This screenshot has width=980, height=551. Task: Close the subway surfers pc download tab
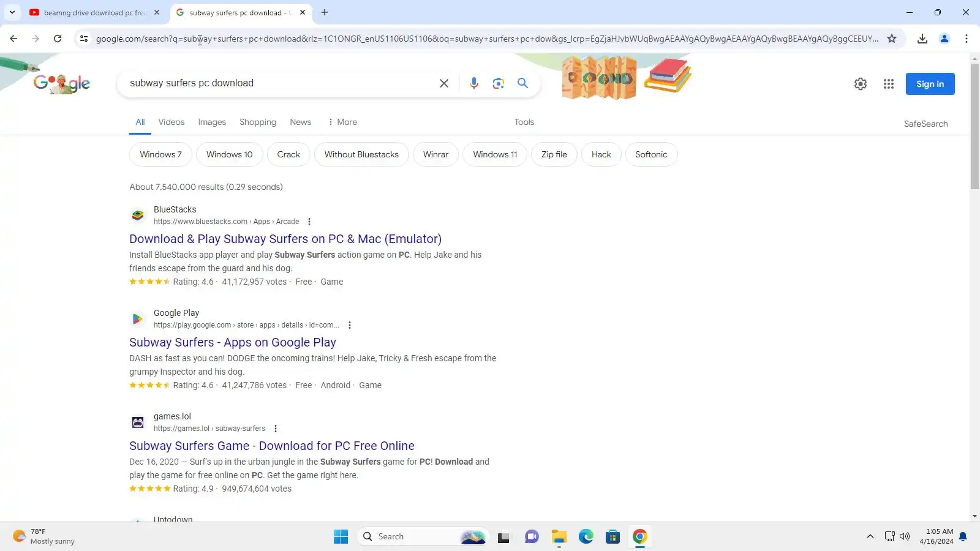click(303, 12)
